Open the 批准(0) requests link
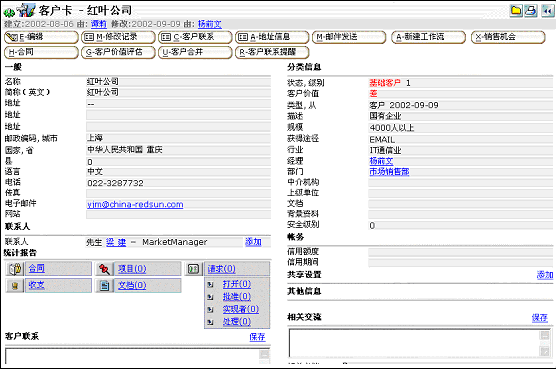This screenshot has width=556, height=369. pyautogui.click(x=237, y=297)
